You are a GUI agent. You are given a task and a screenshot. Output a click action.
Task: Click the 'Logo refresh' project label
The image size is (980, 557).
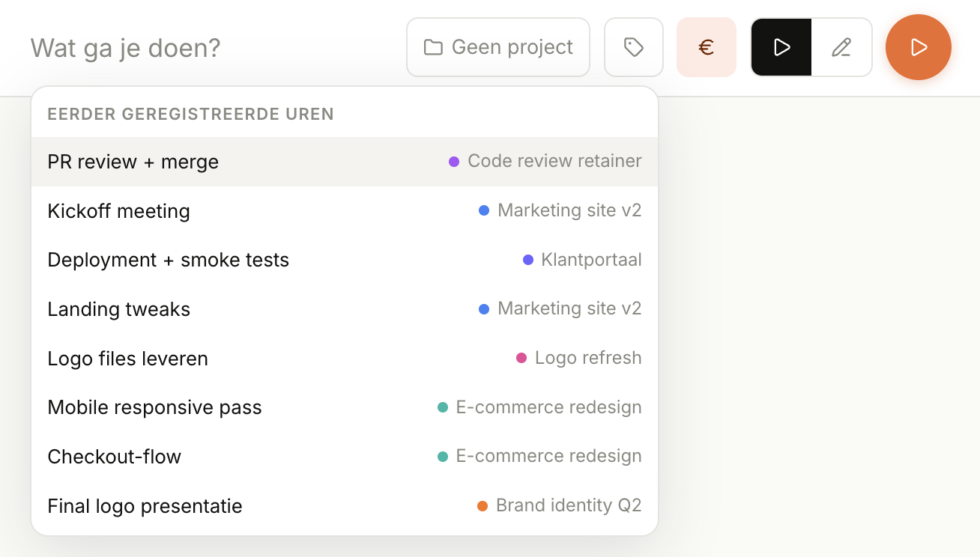click(x=588, y=358)
